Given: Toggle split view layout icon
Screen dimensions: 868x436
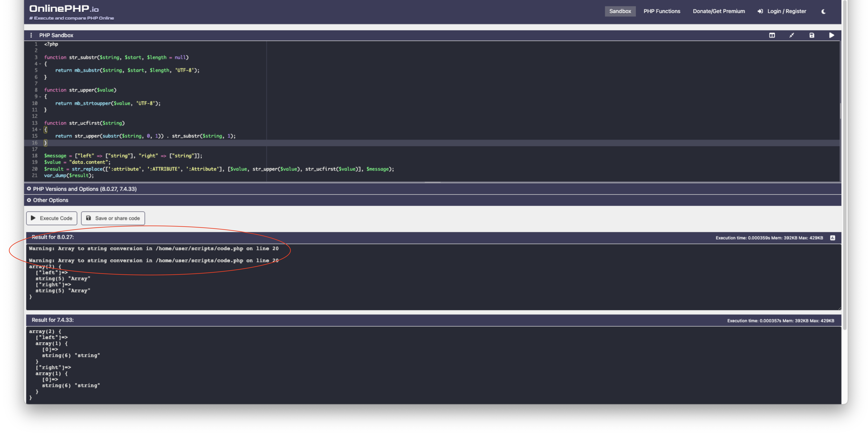Looking at the screenshot, I should [772, 35].
